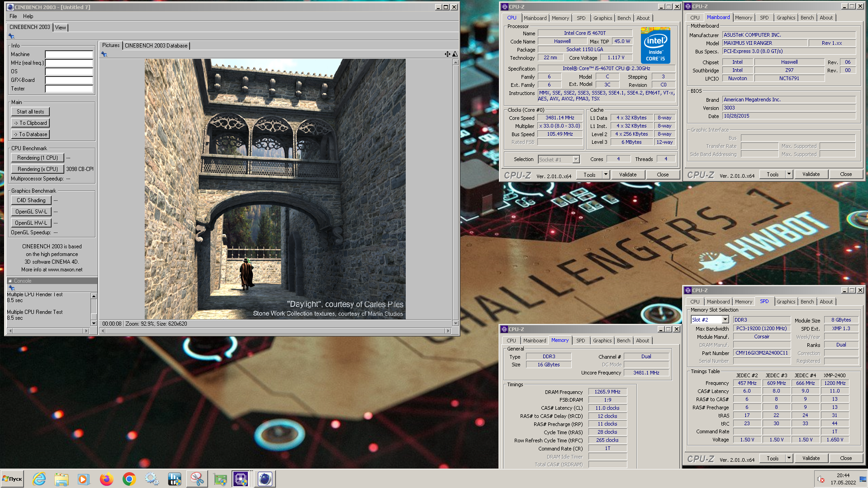Click the render view vertical scrollbar down arrow
Viewport: 868px width, 488px height.
pos(455,323)
